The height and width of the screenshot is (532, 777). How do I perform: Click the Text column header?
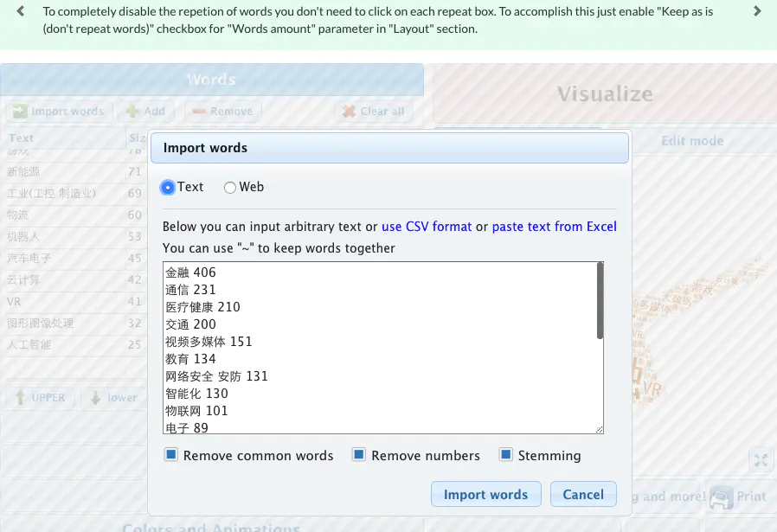[x=63, y=138]
